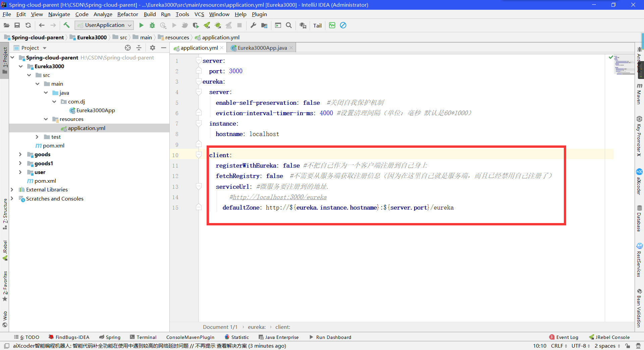
Task: Click the green activity monitor icon
Action: (x=332, y=25)
